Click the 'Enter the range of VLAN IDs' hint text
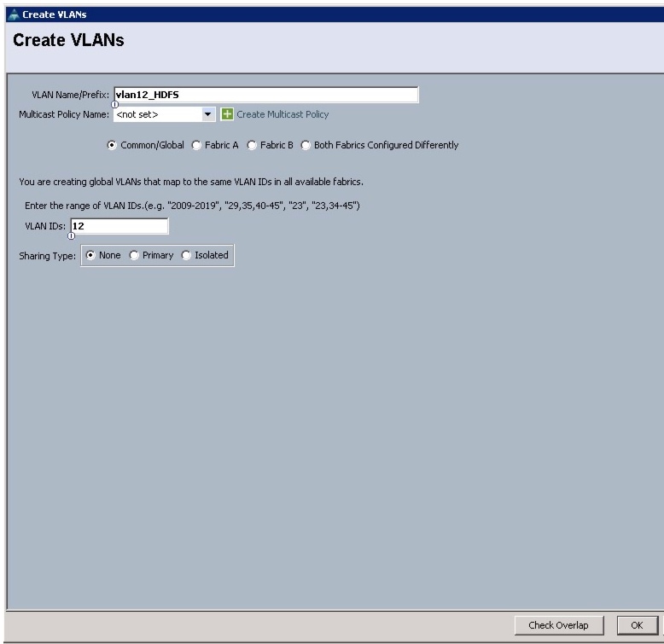Screen dimensions: 664x644 [192, 206]
